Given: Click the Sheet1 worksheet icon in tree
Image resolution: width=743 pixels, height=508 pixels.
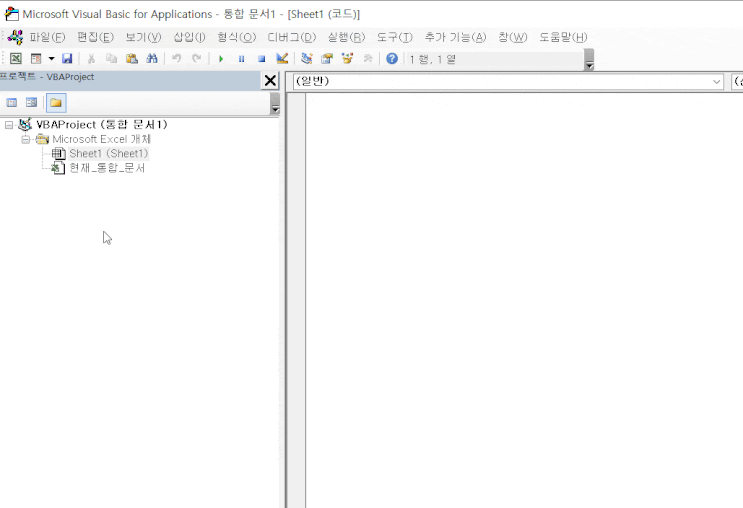Looking at the screenshot, I should (x=58, y=154).
